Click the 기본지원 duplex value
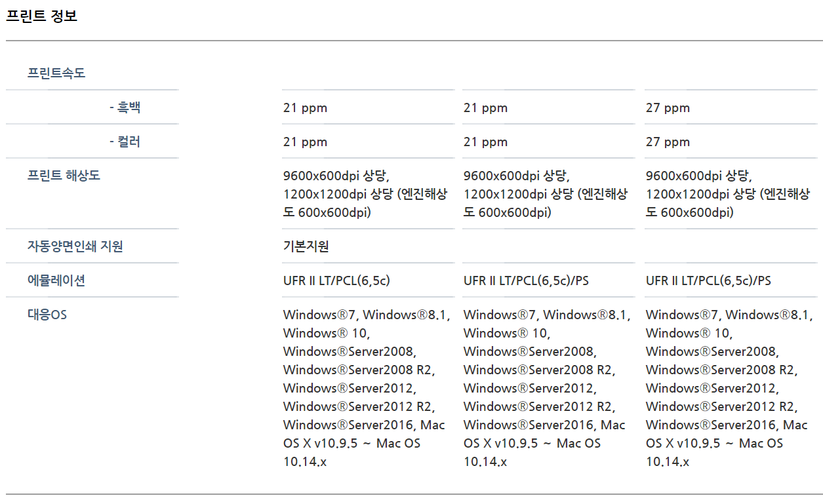The image size is (823, 504). tap(306, 247)
